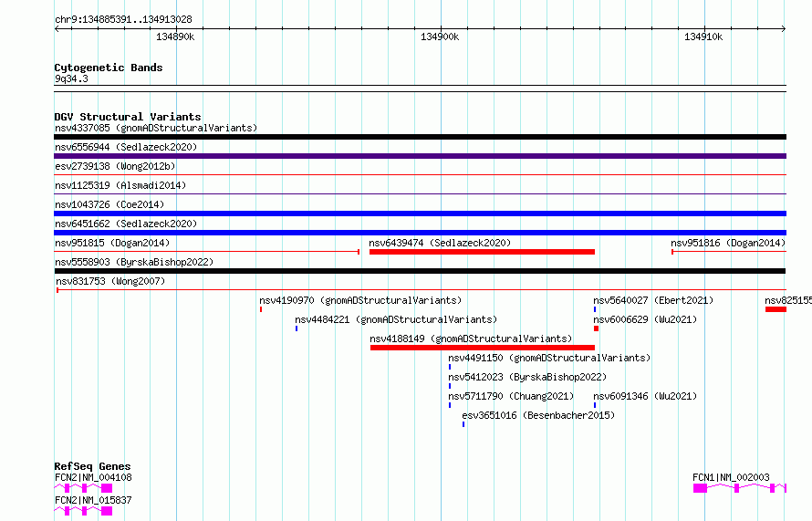This screenshot has height=521, width=812.
Task: Click the nsv6439474 (Sedlazeck2020) label
Action: (x=440, y=243)
